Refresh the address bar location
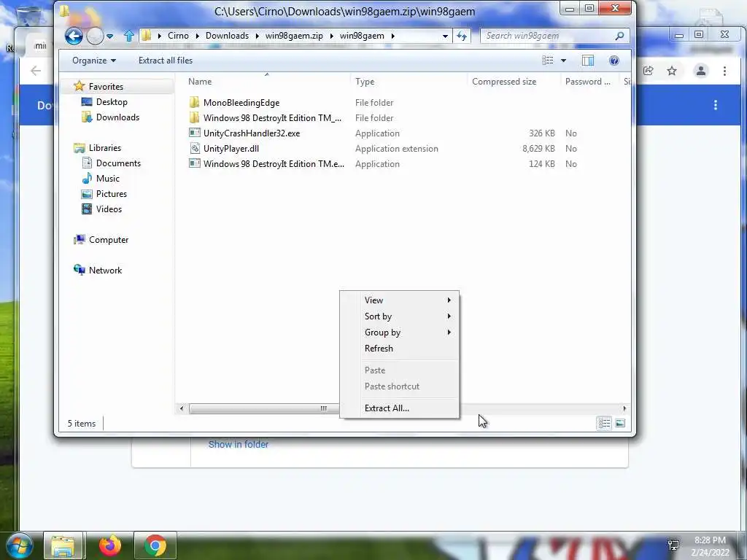 tap(462, 36)
